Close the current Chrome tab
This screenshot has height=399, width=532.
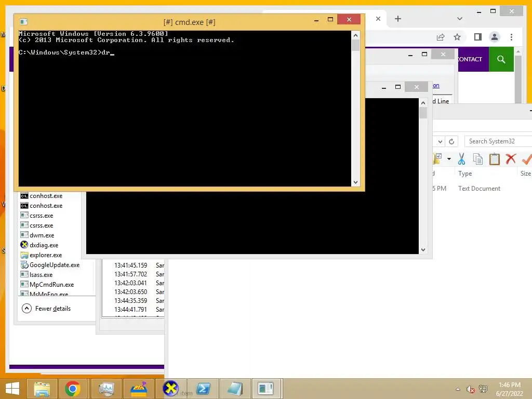(378, 19)
